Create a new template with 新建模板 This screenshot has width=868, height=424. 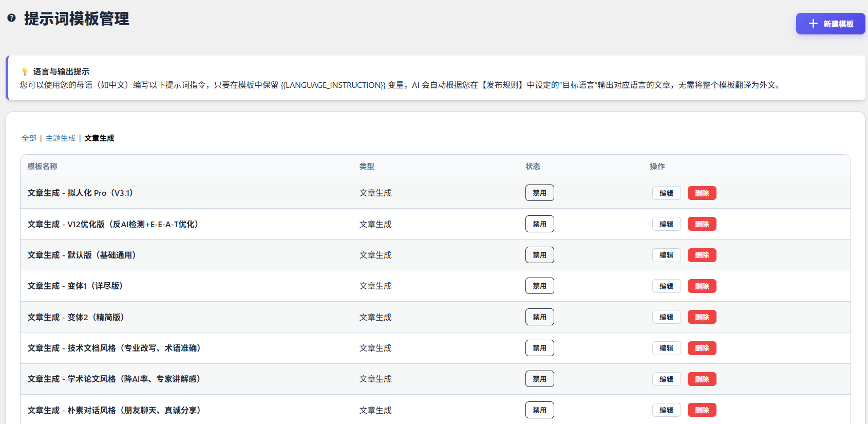[x=830, y=24]
